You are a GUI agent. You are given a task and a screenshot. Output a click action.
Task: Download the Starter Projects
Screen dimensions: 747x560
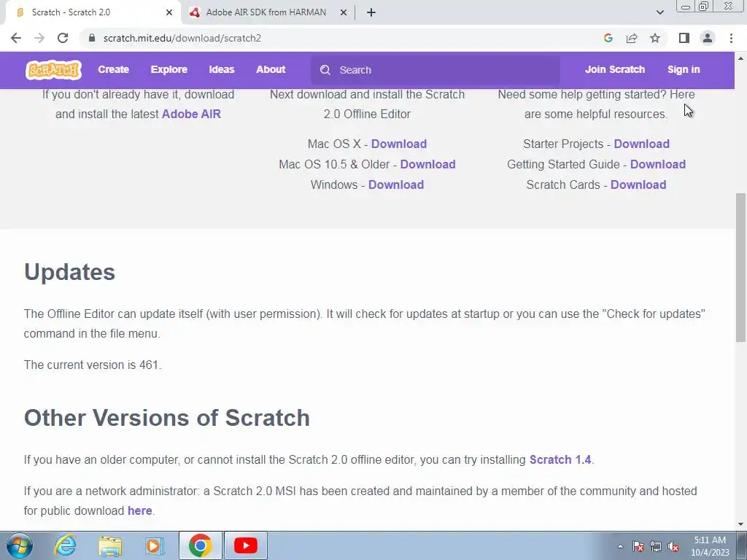pyautogui.click(x=642, y=144)
